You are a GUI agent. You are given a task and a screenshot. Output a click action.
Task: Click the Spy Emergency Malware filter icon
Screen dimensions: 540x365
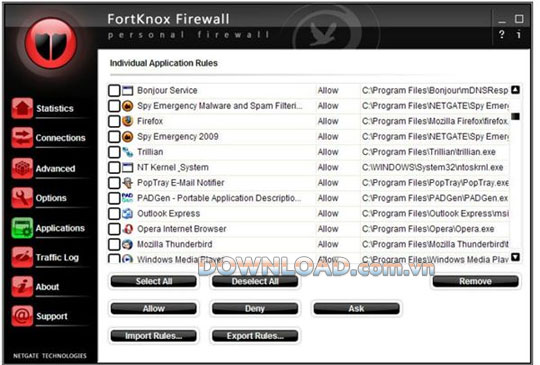coord(127,106)
